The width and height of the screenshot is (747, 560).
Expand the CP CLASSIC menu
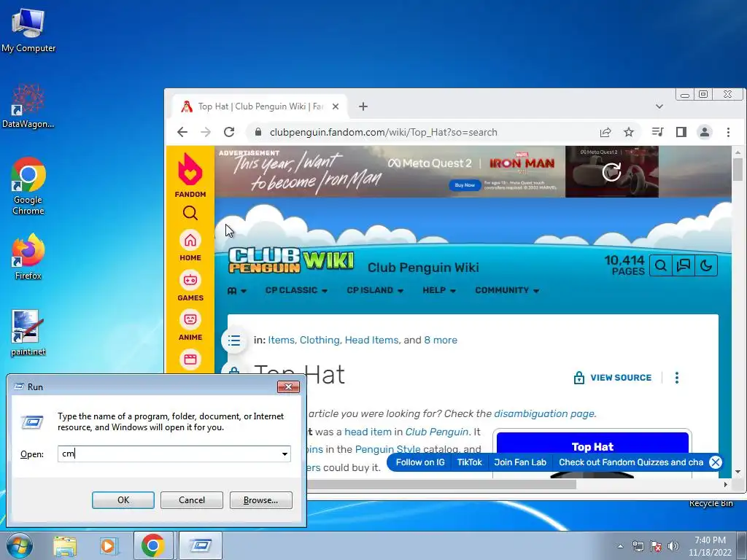(296, 290)
